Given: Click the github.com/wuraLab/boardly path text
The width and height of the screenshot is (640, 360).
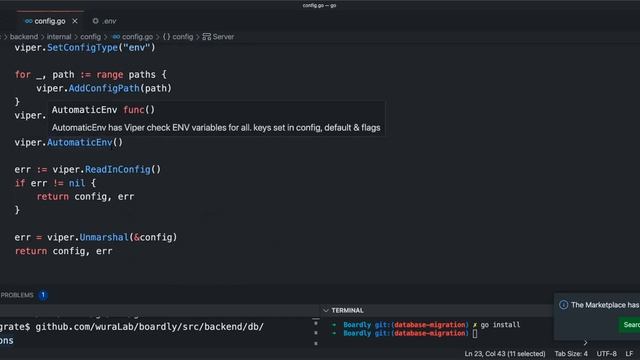Looking at the screenshot, I should (149, 327).
